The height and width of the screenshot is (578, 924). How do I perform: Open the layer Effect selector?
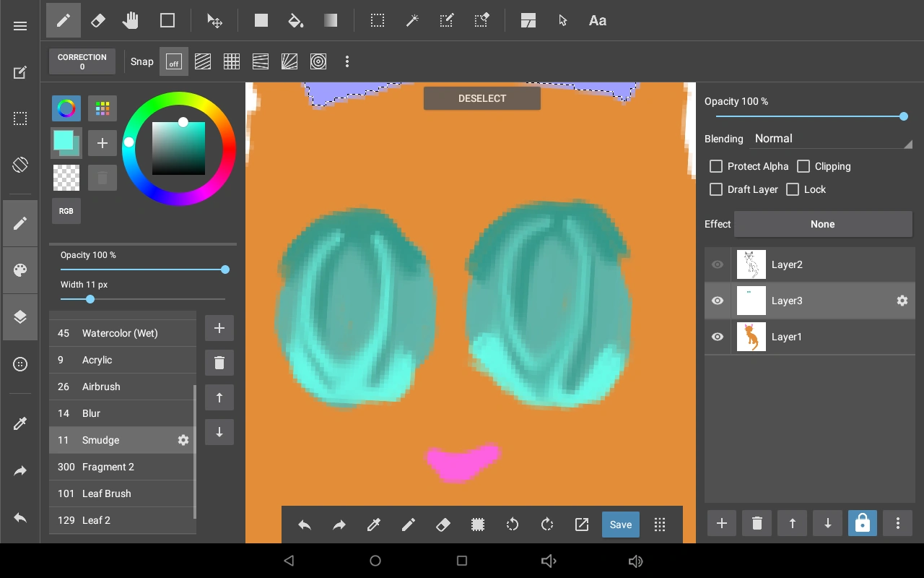pos(822,224)
